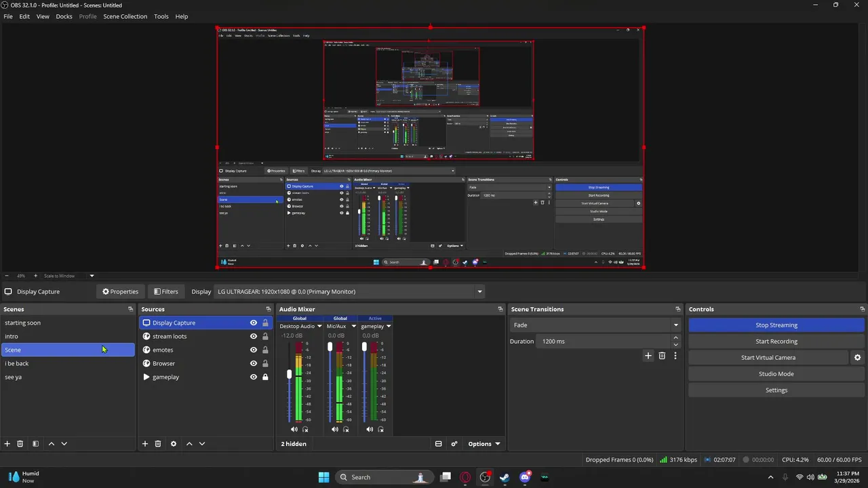Screen dimensions: 868x488
Task: Hide the gameplay source
Action: tap(254, 377)
